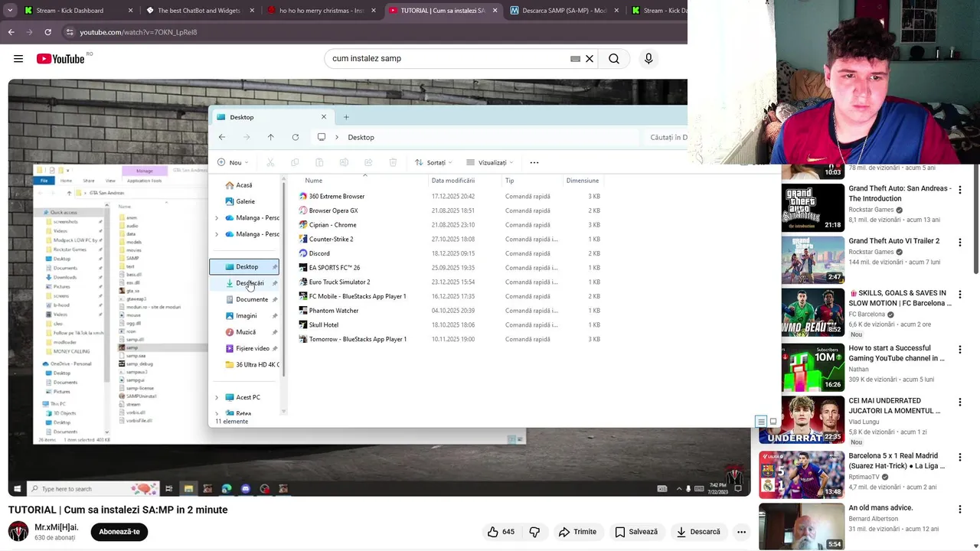
Task: View site information icon beside URL
Action: pos(70,32)
